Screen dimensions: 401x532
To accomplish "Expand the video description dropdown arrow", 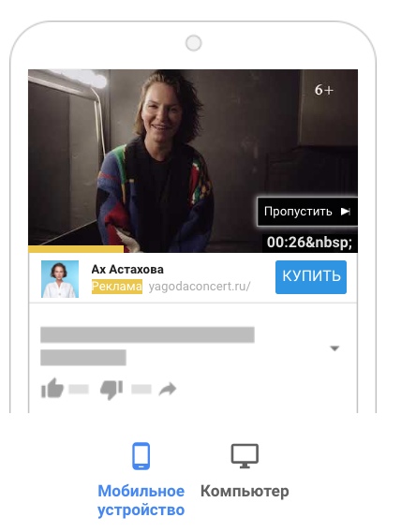I will (334, 348).
